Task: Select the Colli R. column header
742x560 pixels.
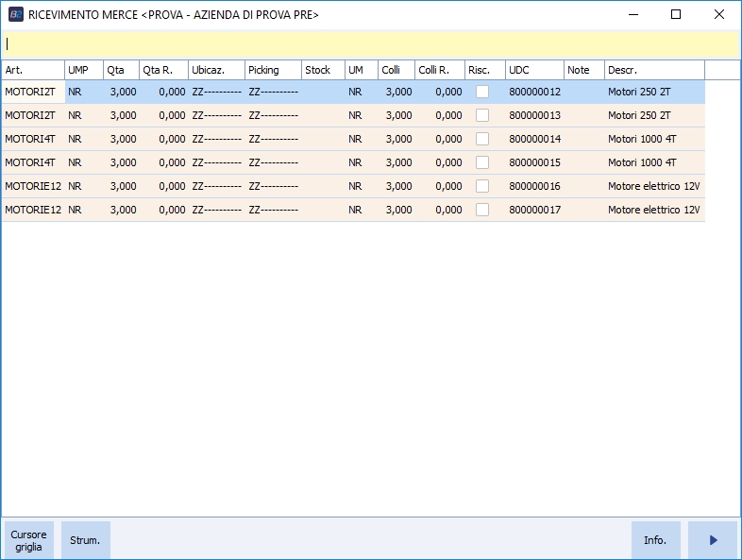Action: pos(439,70)
